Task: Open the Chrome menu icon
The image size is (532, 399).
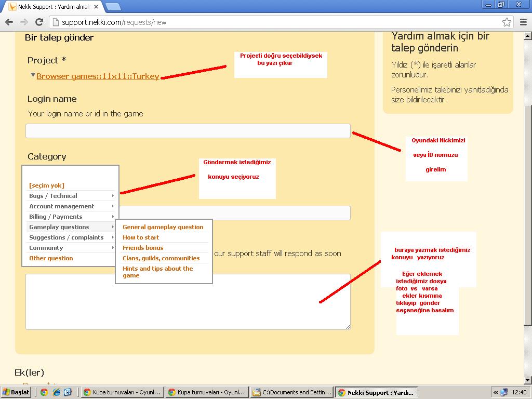Action: point(523,22)
